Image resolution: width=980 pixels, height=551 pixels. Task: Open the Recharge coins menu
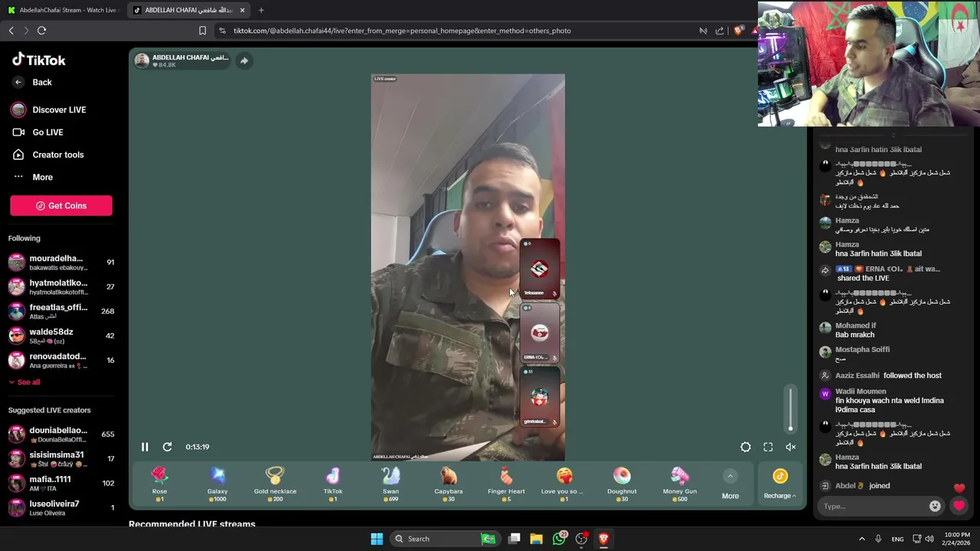[779, 485]
